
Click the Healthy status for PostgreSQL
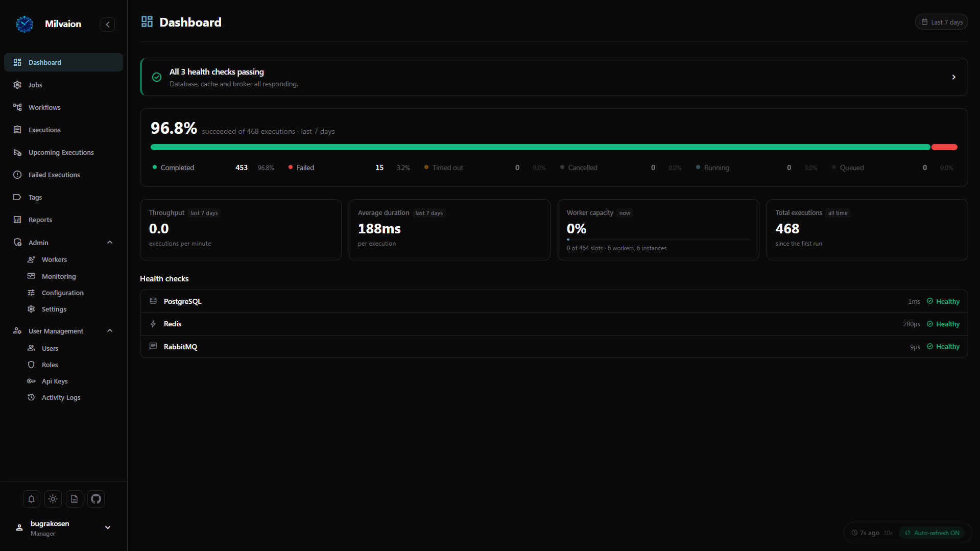(x=943, y=301)
